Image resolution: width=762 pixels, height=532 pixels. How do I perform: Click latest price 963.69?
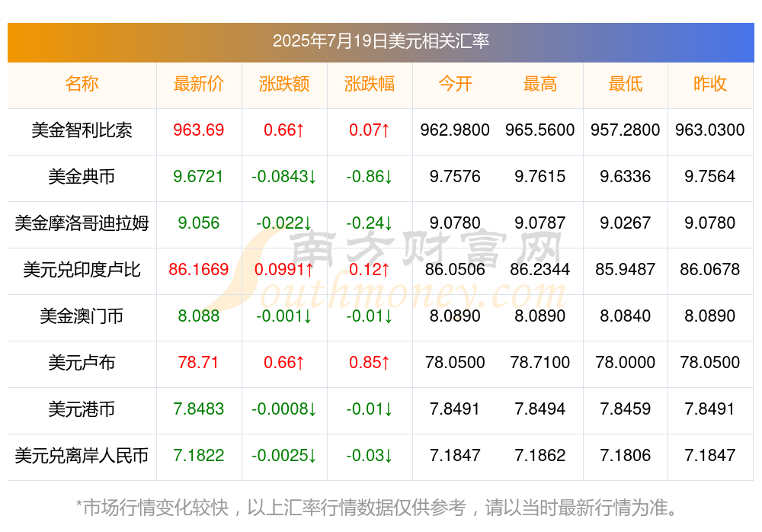[198, 130]
